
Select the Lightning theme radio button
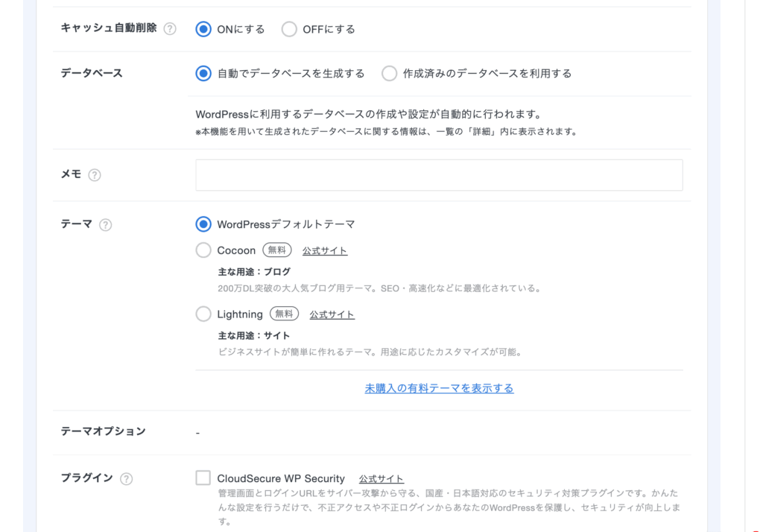pyautogui.click(x=203, y=314)
